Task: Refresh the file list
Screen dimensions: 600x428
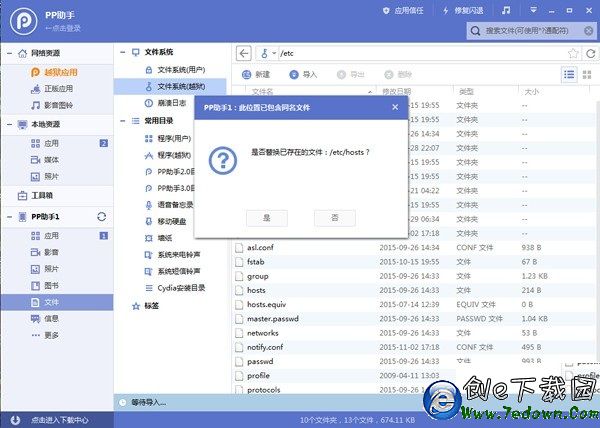Action: (590, 53)
